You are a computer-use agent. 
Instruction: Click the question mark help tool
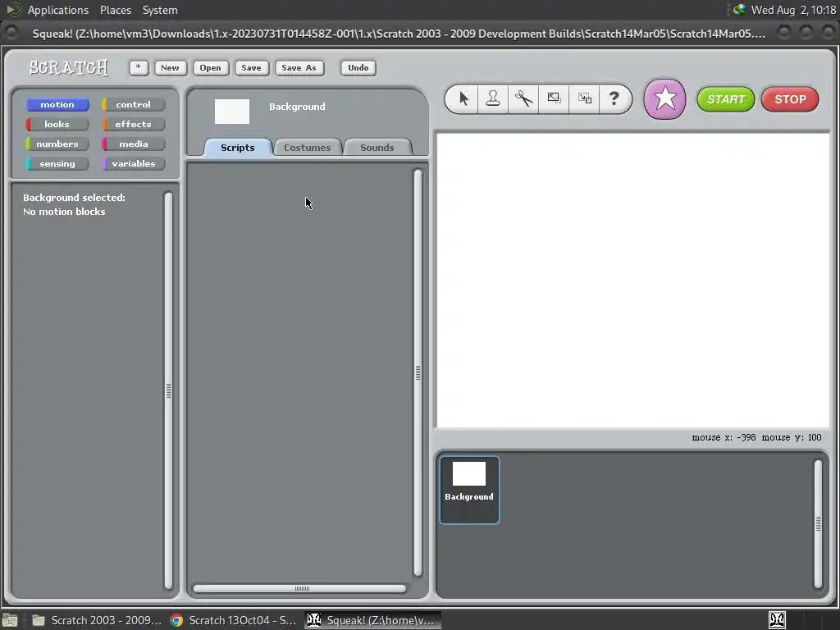614,98
